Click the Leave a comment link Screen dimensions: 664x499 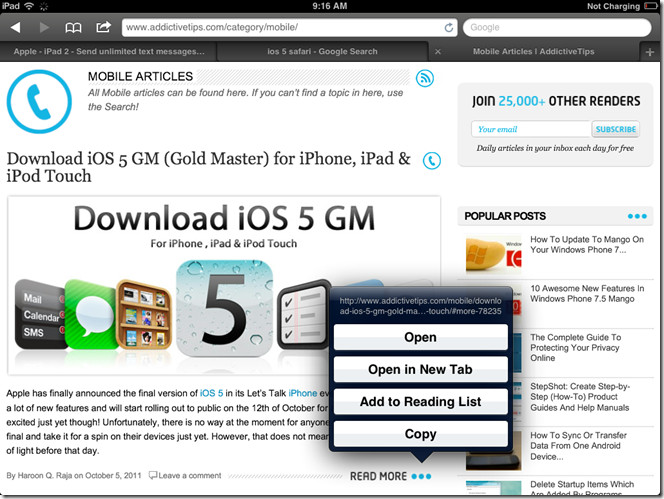(185, 475)
